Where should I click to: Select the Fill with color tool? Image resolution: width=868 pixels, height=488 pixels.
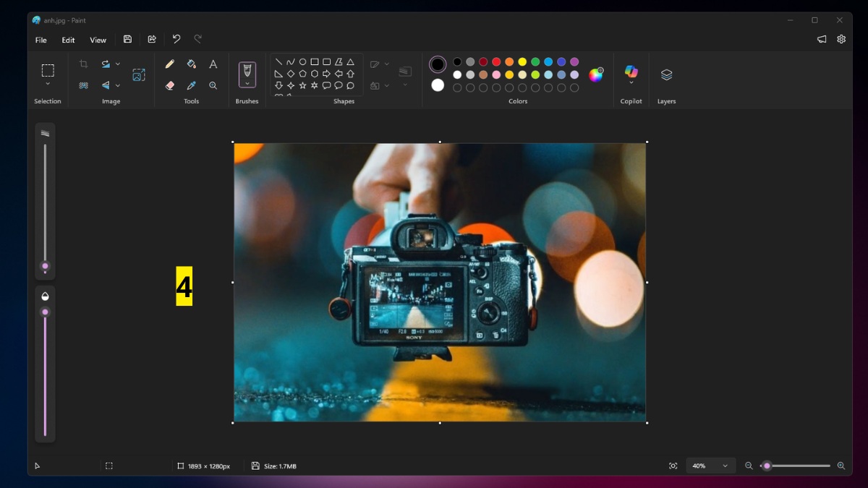(x=192, y=64)
